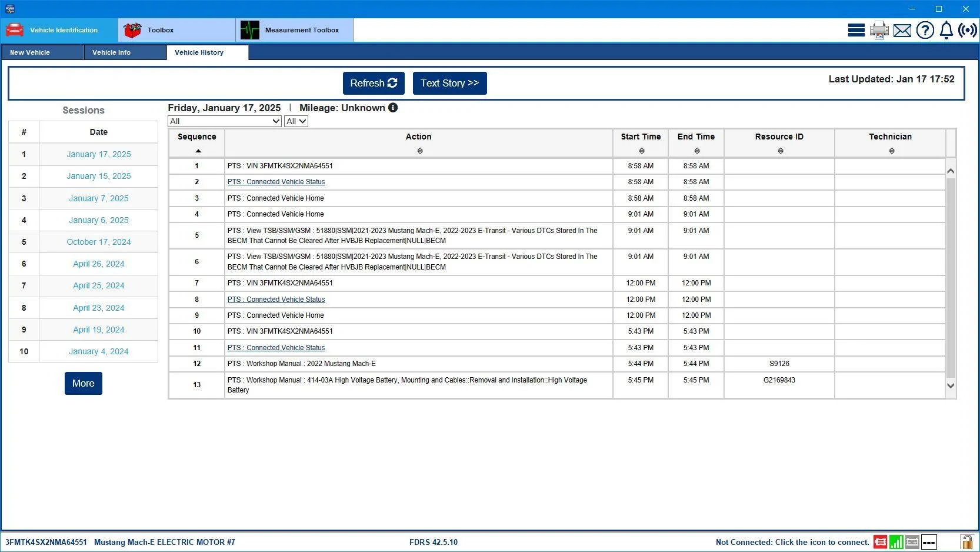
Task: Click the dashes status indicator icon
Action: [x=929, y=542]
